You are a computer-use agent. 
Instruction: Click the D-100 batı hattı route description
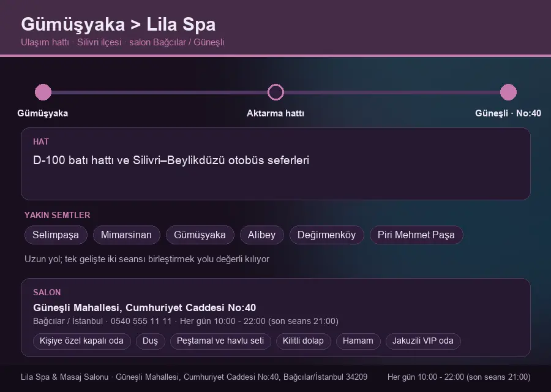point(171,160)
